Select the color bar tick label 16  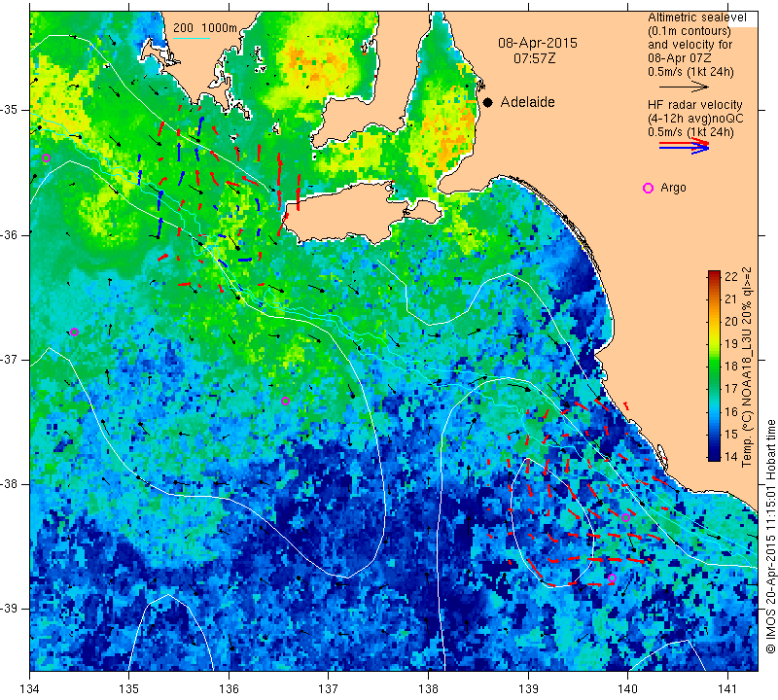point(731,411)
